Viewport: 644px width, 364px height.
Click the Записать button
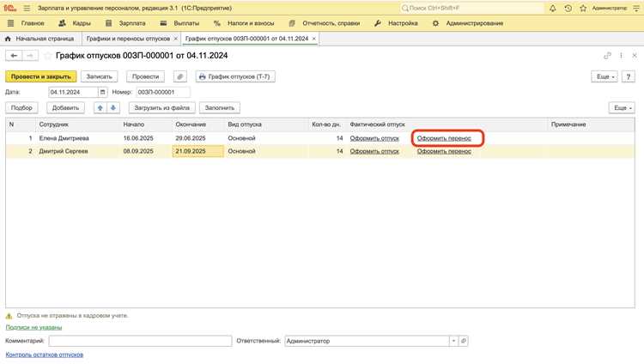tap(99, 76)
